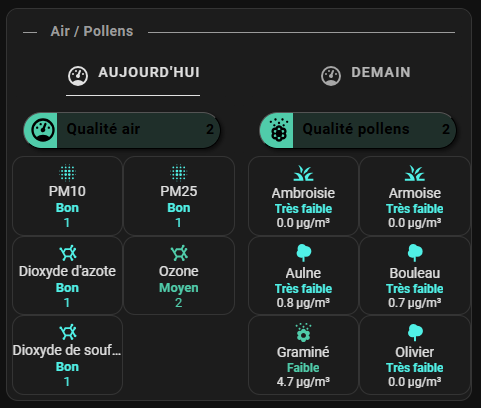Click the Air / Pollens section heading
This screenshot has height=408, width=481.
[92, 31]
